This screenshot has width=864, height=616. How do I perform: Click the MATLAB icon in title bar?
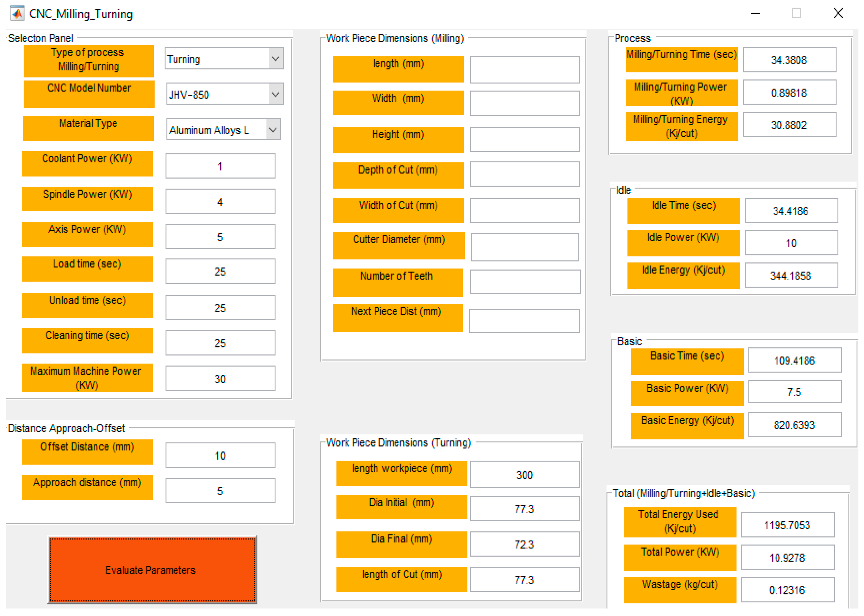(x=17, y=14)
